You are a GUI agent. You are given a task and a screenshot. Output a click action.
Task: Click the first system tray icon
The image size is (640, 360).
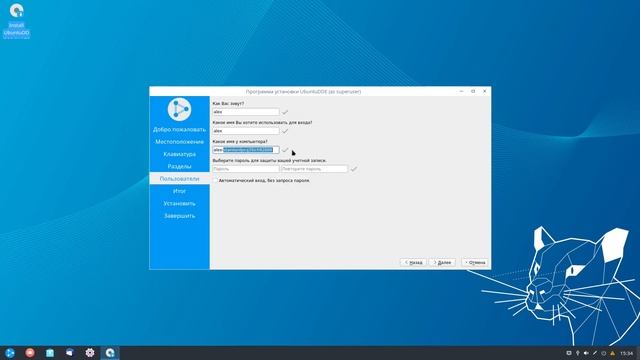[569, 353]
